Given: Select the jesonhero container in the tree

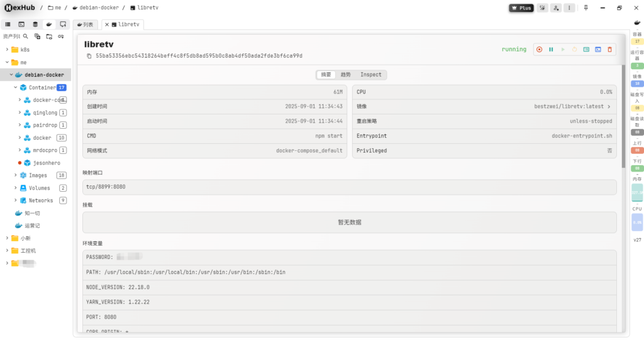Looking at the screenshot, I should (46, 163).
